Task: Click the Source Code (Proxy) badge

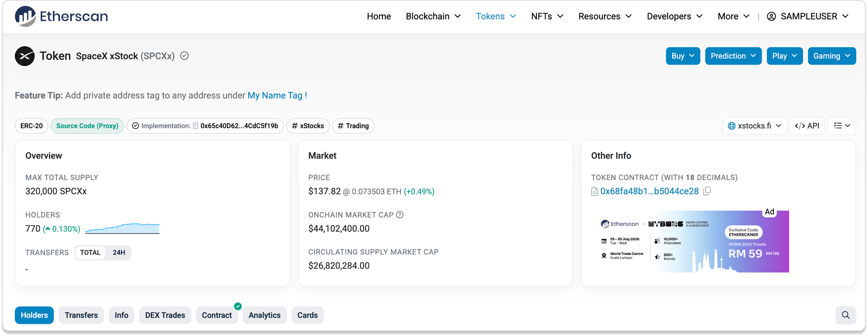Action: point(87,126)
